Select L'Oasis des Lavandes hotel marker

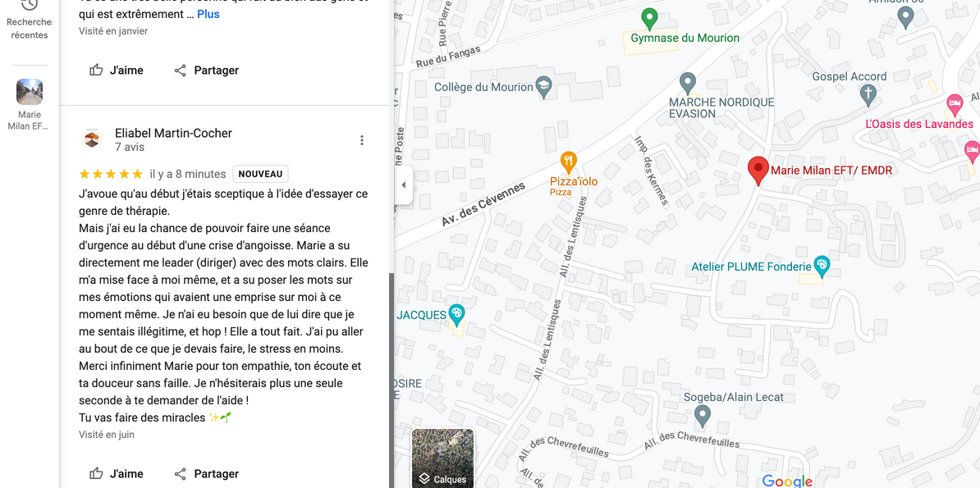point(954,103)
